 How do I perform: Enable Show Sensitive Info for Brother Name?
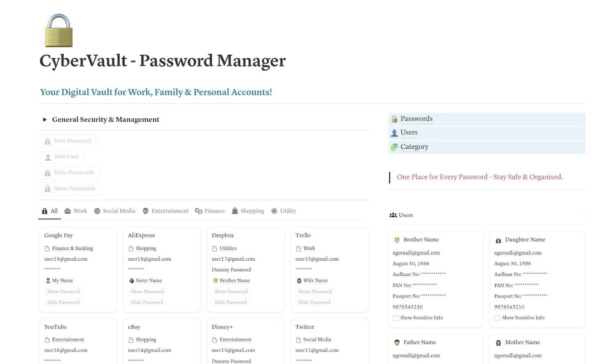pyautogui.click(x=395, y=318)
